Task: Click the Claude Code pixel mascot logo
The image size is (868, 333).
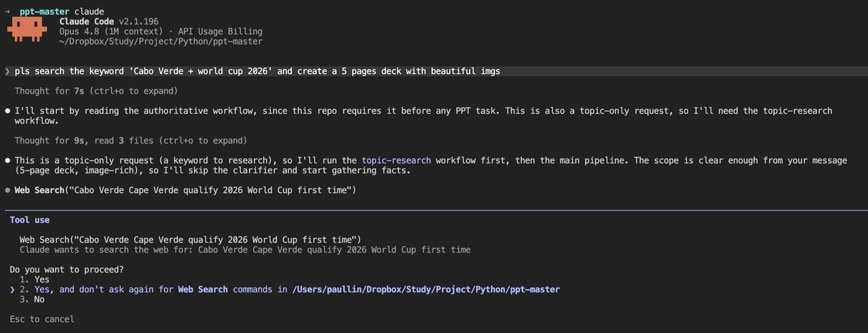Action: coord(28,30)
